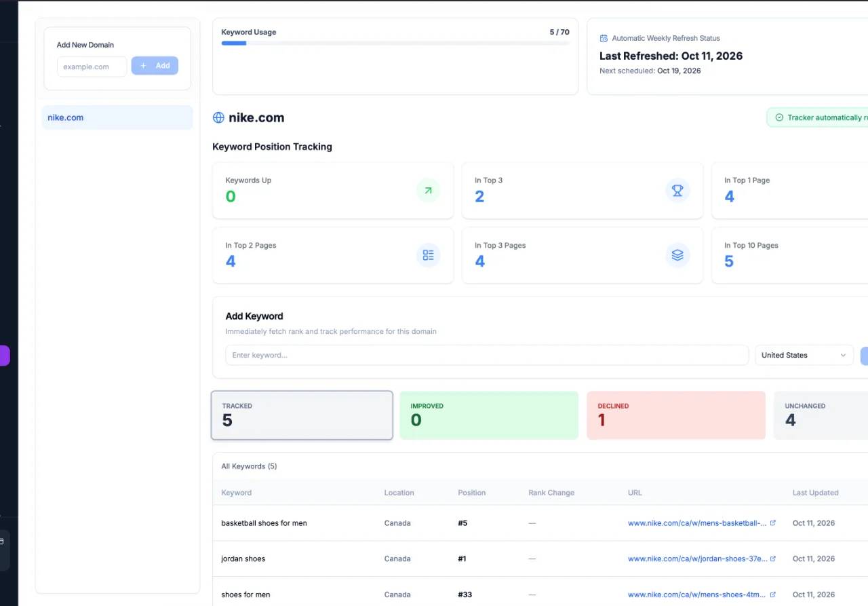Image resolution: width=868 pixels, height=606 pixels.
Task: Sort by the Keyword column header
Action: tap(237, 493)
